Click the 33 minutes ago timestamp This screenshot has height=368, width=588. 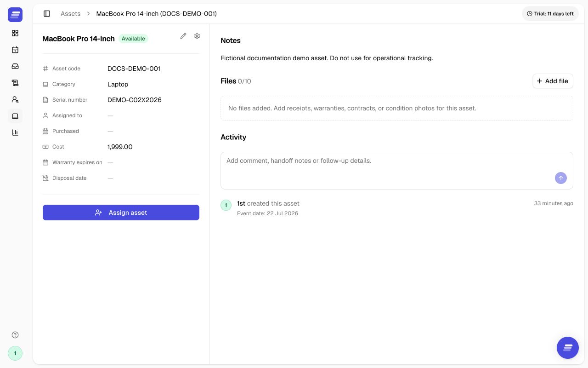[554, 203]
